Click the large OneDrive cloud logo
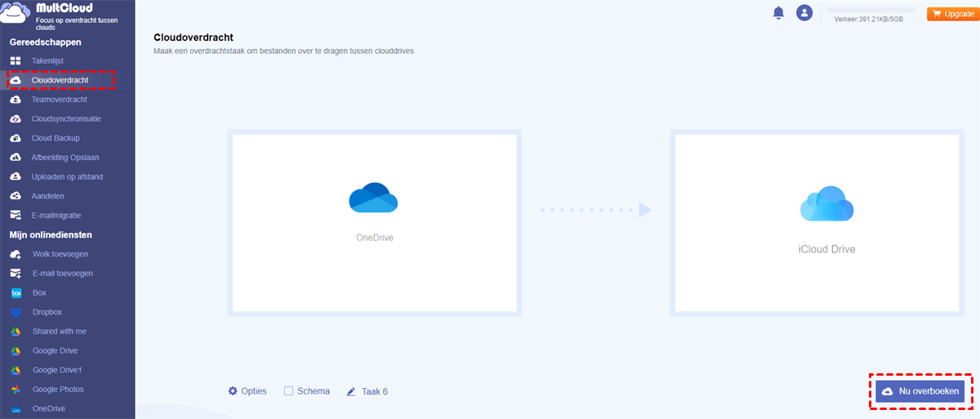This screenshot has height=419, width=980. click(x=373, y=198)
